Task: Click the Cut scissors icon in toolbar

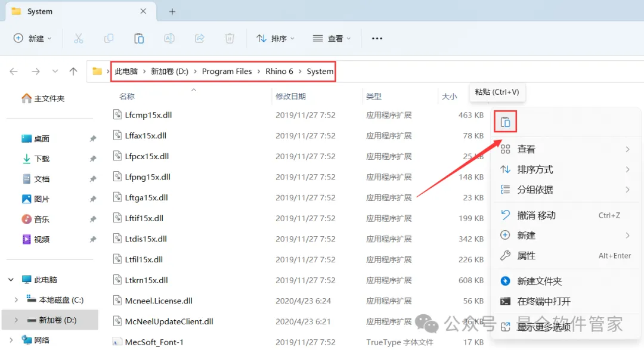Action: click(x=79, y=39)
